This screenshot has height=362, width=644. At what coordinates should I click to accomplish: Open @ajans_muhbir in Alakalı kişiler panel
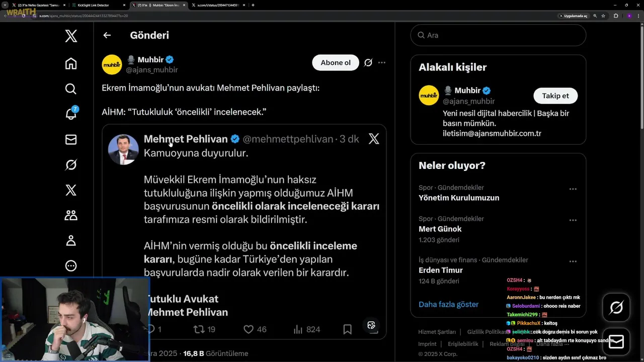[x=468, y=101]
